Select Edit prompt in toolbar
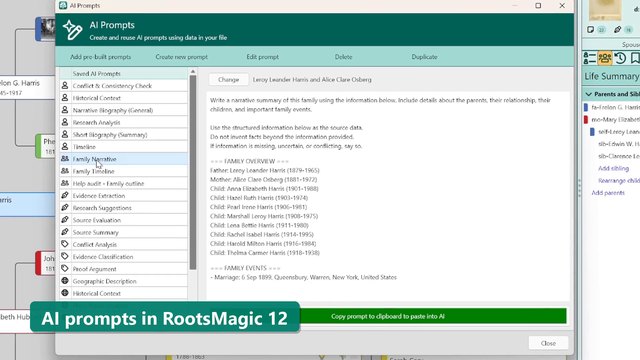The image size is (640, 360). 262,57
